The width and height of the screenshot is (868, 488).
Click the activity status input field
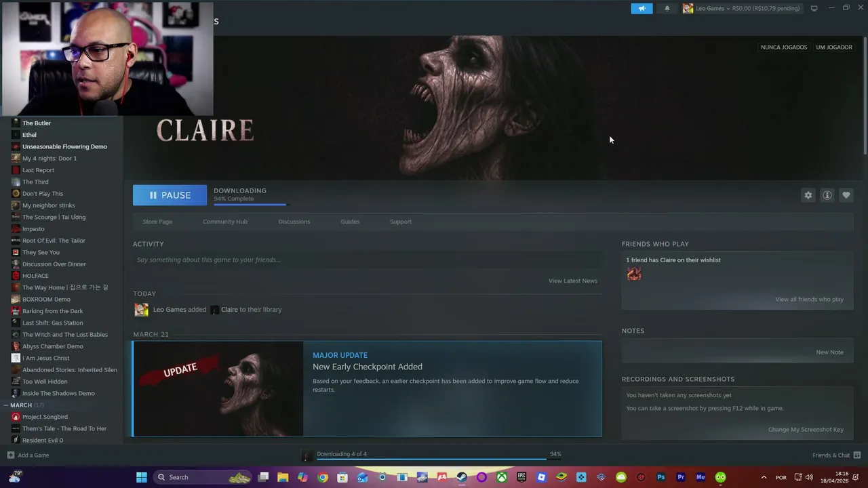click(367, 260)
